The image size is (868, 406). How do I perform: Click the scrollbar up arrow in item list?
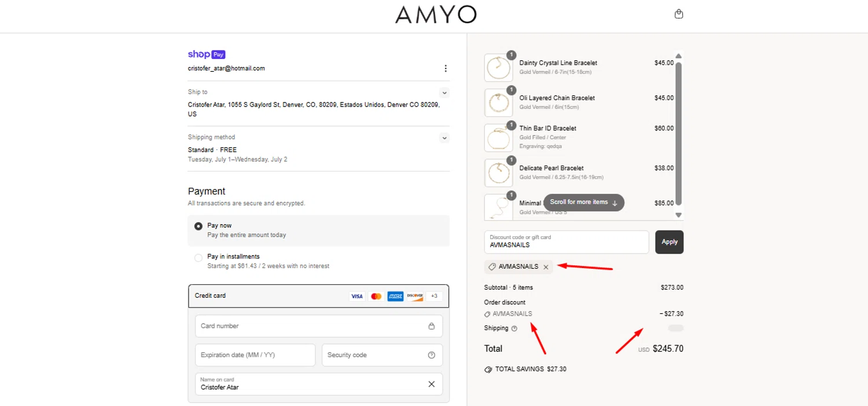coord(679,56)
